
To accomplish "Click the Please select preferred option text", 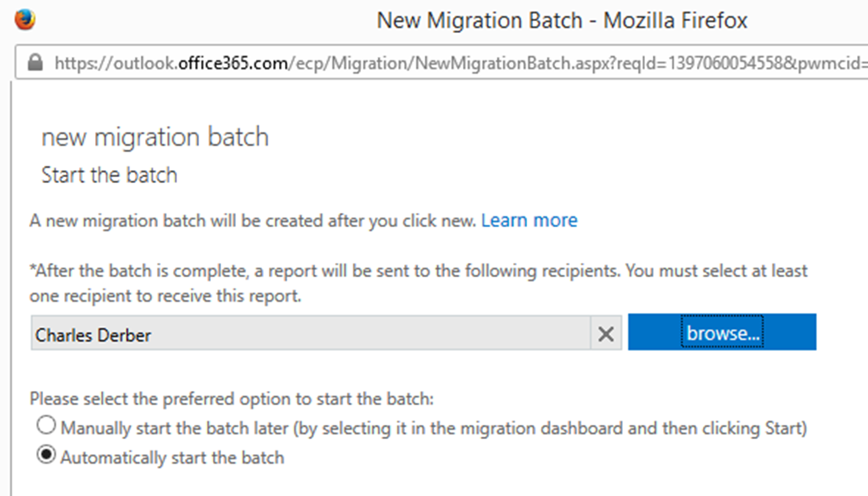I will (232, 398).
